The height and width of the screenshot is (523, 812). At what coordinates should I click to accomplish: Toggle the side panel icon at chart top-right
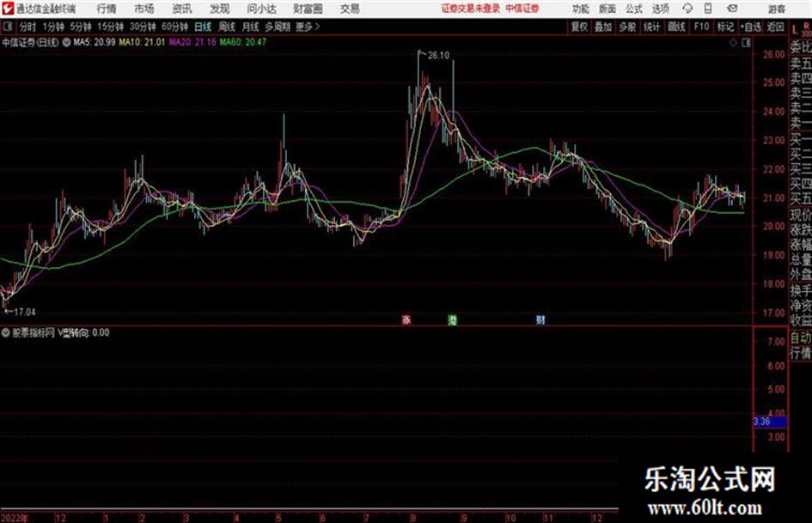[746, 43]
